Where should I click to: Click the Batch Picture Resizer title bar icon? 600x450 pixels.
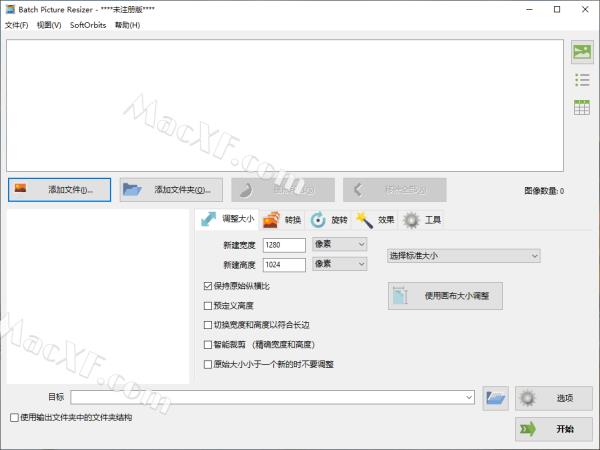[x=10, y=9]
